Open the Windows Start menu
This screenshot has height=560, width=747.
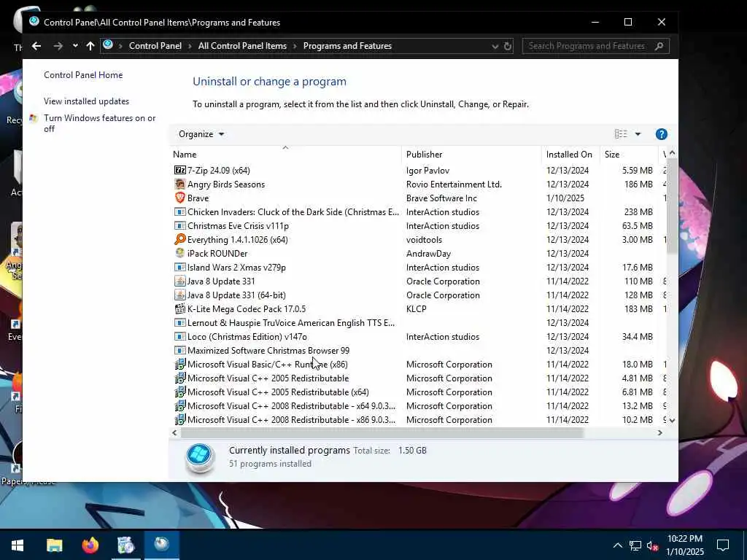coord(18,545)
